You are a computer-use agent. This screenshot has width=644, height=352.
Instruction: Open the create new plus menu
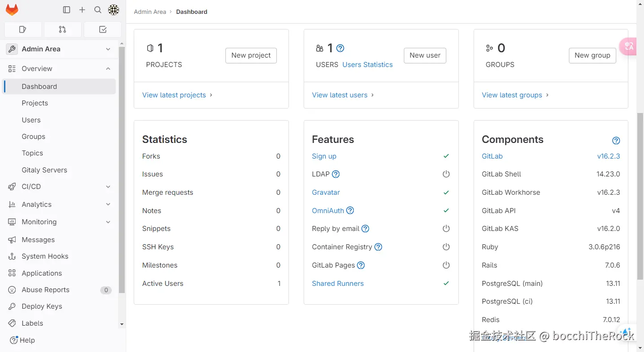(x=82, y=10)
